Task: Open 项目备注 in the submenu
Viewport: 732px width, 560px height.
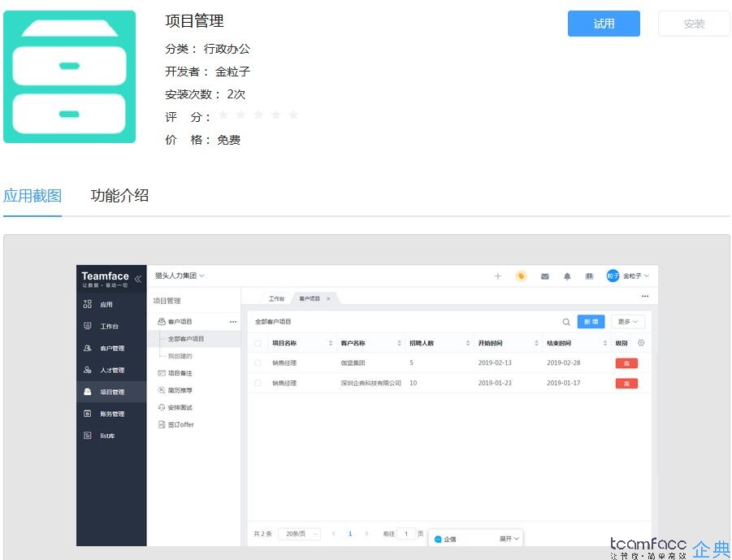Action: pyautogui.click(x=180, y=373)
